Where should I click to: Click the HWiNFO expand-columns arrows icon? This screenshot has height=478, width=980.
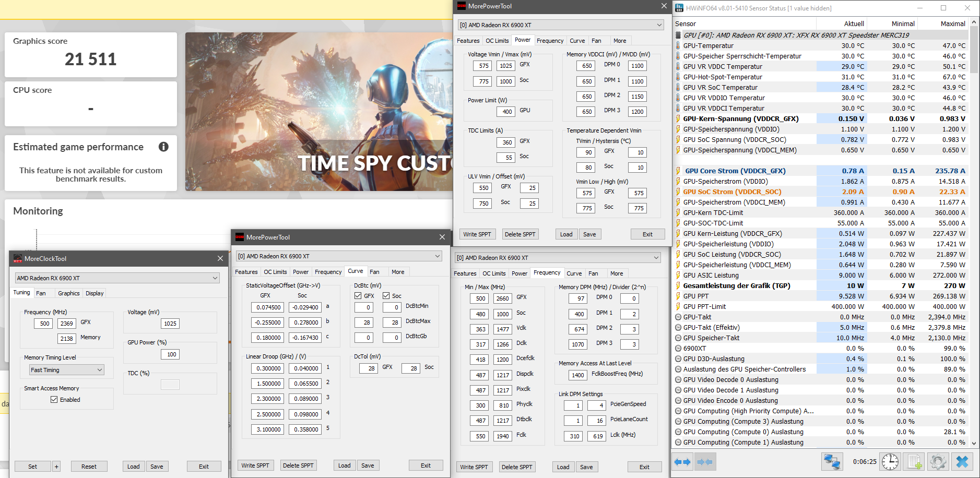(682, 462)
